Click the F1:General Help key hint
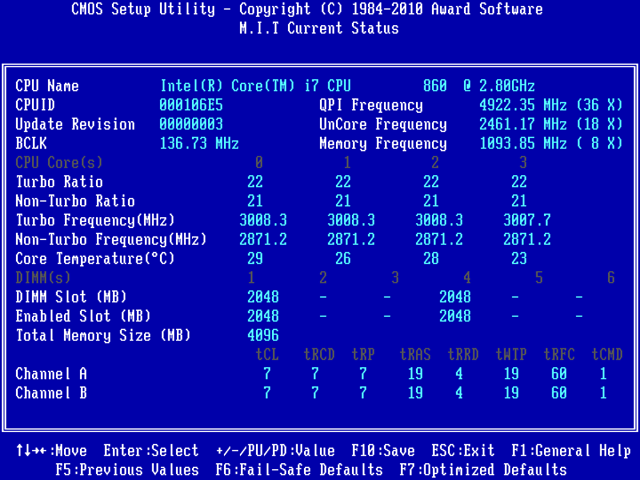Screen dimensions: 640x480 571,451
